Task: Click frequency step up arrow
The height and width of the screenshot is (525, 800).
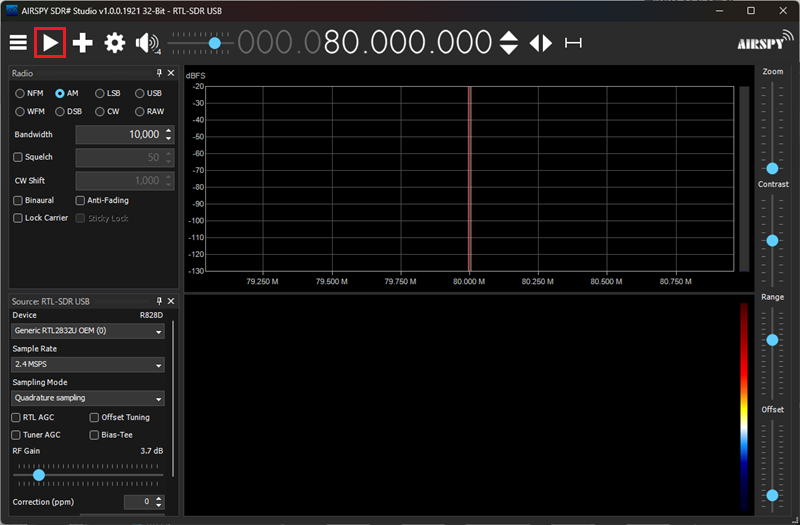Action: pos(508,36)
